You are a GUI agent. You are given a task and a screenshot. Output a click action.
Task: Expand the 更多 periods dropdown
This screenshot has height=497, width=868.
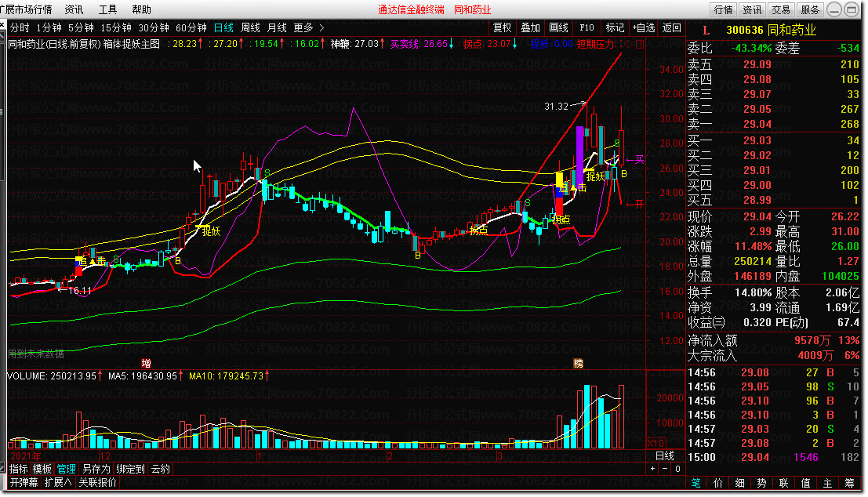tap(303, 27)
